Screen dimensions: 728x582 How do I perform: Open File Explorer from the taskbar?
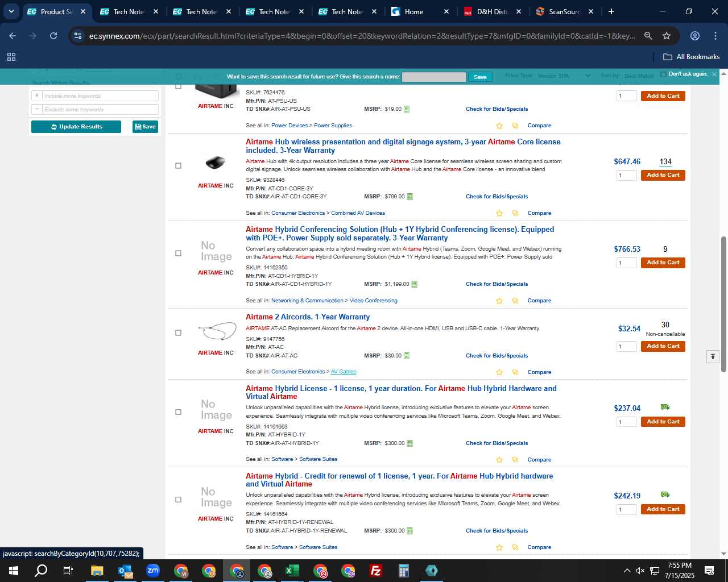pos(97,571)
